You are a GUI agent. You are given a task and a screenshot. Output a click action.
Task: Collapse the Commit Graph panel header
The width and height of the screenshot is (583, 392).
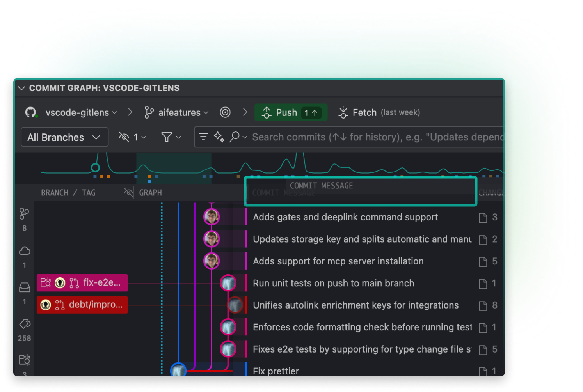pos(21,88)
